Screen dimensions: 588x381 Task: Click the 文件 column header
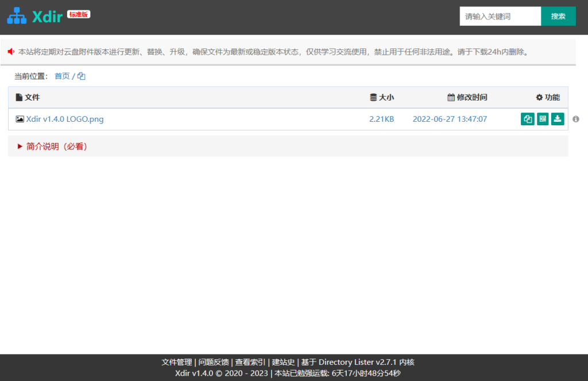(x=28, y=98)
